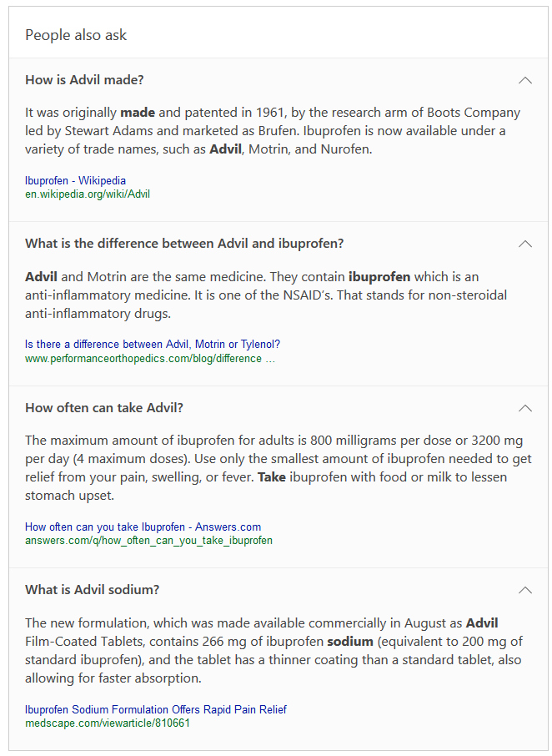This screenshot has height=756, width=552.
Task: Select the 'difference between Advil and ibuprofen' question
Action: pos(184,244)
